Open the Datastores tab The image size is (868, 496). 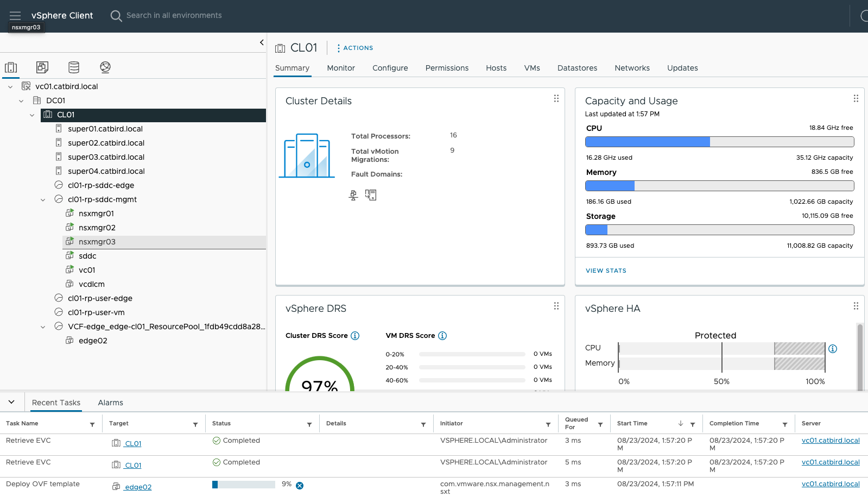point(577,68)
